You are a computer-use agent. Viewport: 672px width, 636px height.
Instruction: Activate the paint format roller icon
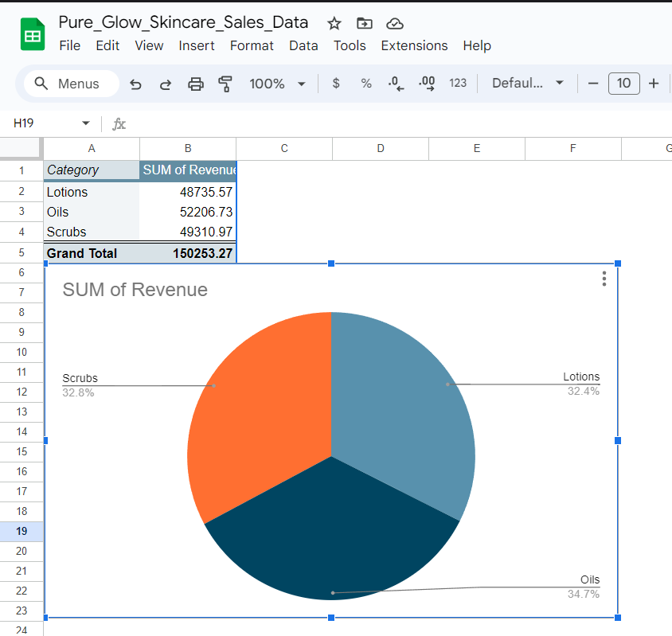tap(225, 84)
